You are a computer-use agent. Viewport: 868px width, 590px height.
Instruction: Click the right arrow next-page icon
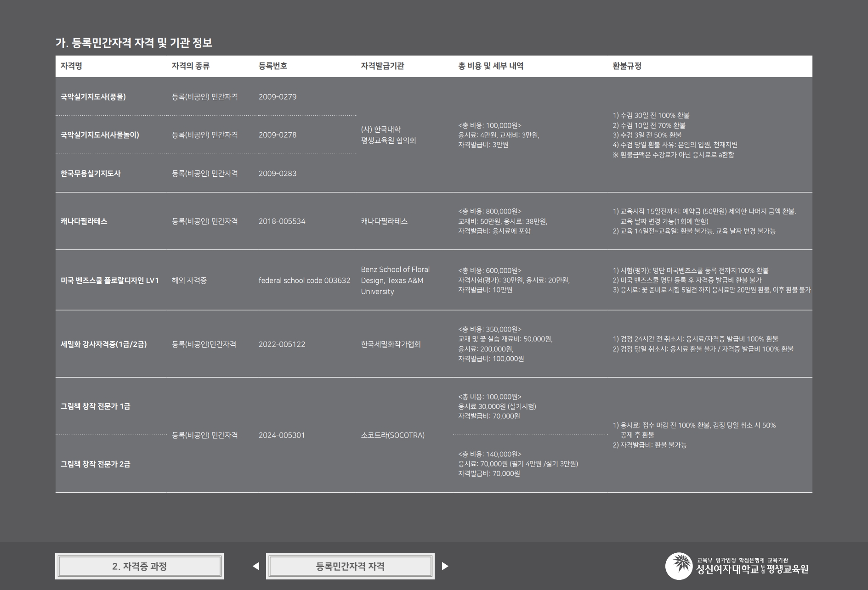click(x=445, y=566)
